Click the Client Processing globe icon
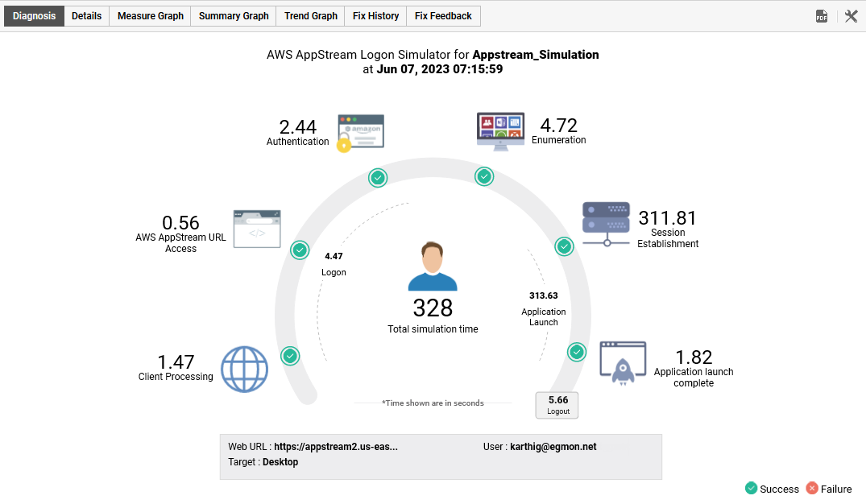 coord(245,370)
